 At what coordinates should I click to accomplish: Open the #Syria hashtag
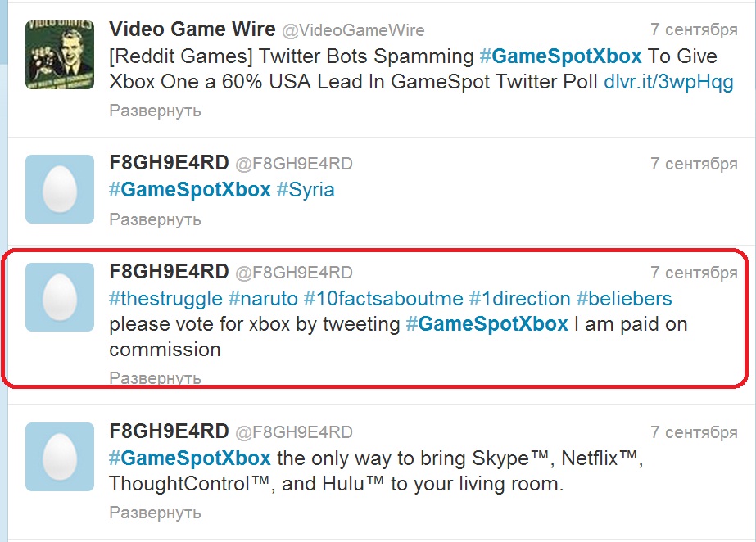(x=306, y=190)
